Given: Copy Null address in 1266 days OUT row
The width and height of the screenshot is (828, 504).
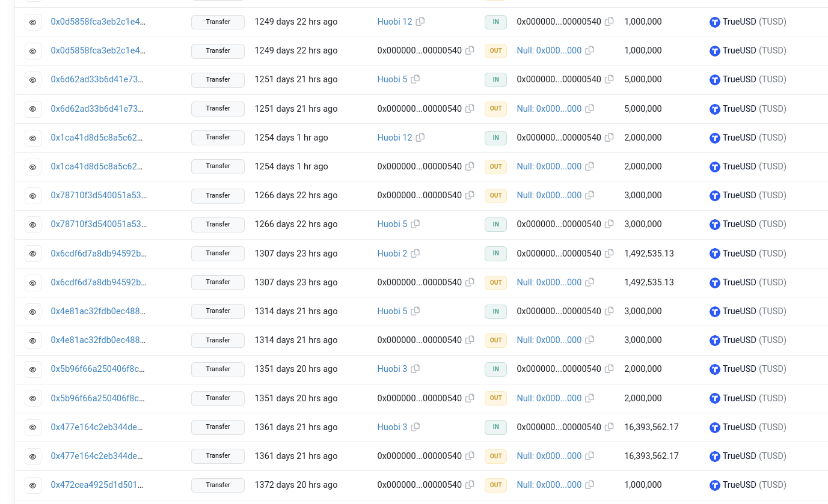Looking at the screenshot, I should coord(589,195).
